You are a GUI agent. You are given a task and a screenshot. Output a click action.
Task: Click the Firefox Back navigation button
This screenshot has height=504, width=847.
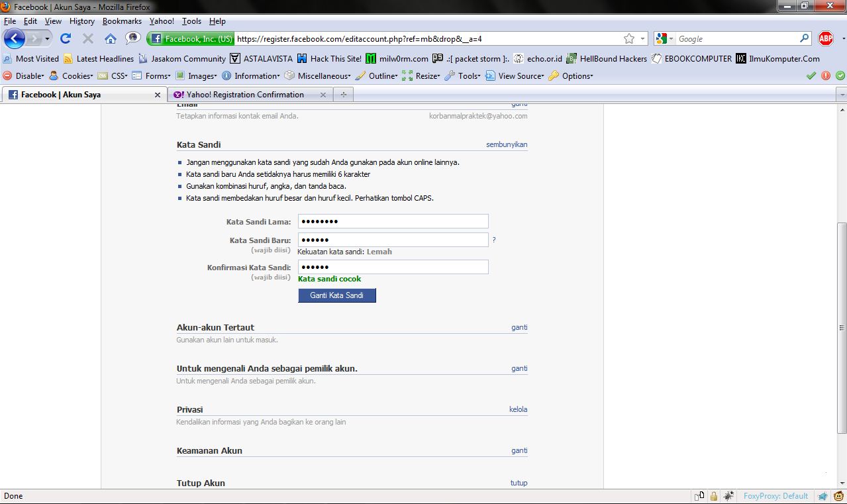(x=15, y=38)
